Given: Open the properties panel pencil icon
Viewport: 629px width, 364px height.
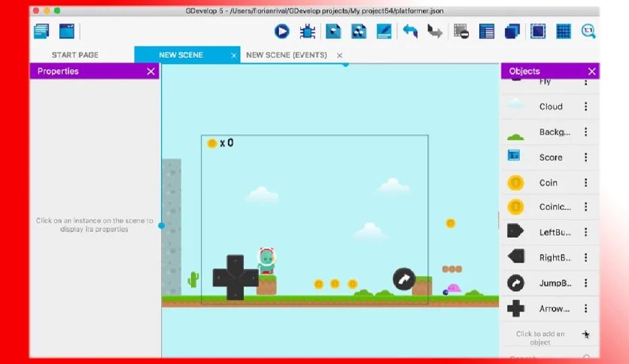Looking at the screenshot, I should click(x=384, y=32).
